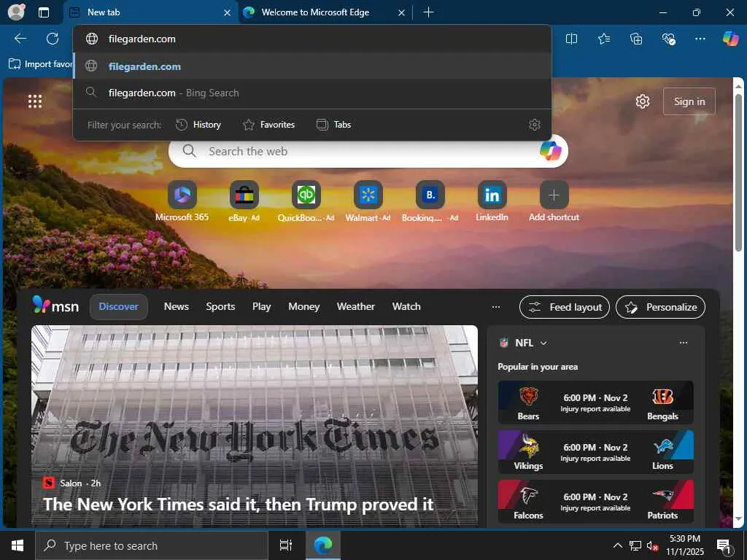Click the Edge taskbar icon

click(x=323, y=545)
